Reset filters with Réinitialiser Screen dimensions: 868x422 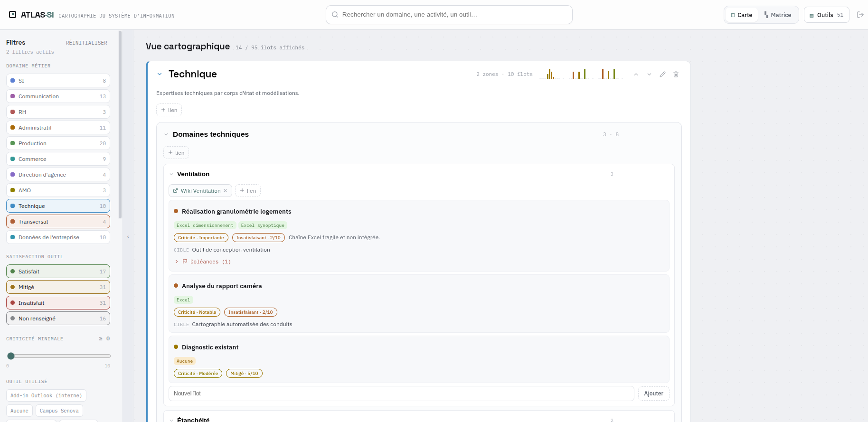pyautogui.click(x=86, y=43)
